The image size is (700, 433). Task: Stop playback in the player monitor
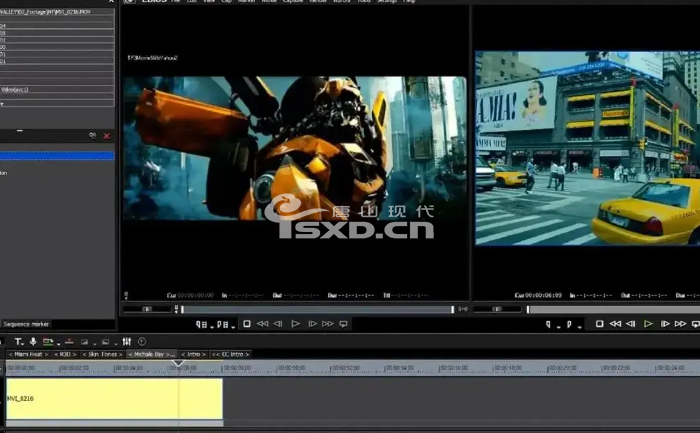(x=246, y=324)
